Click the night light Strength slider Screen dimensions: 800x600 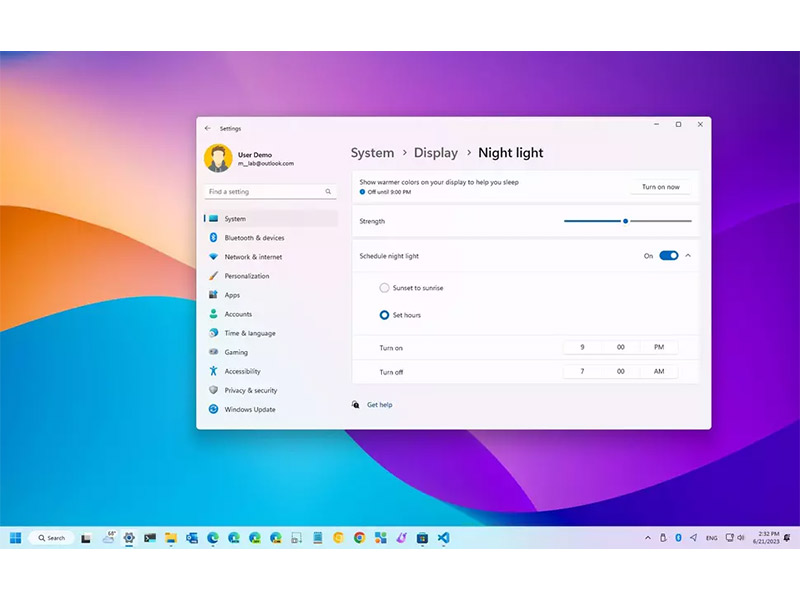[x=628, y=221]
